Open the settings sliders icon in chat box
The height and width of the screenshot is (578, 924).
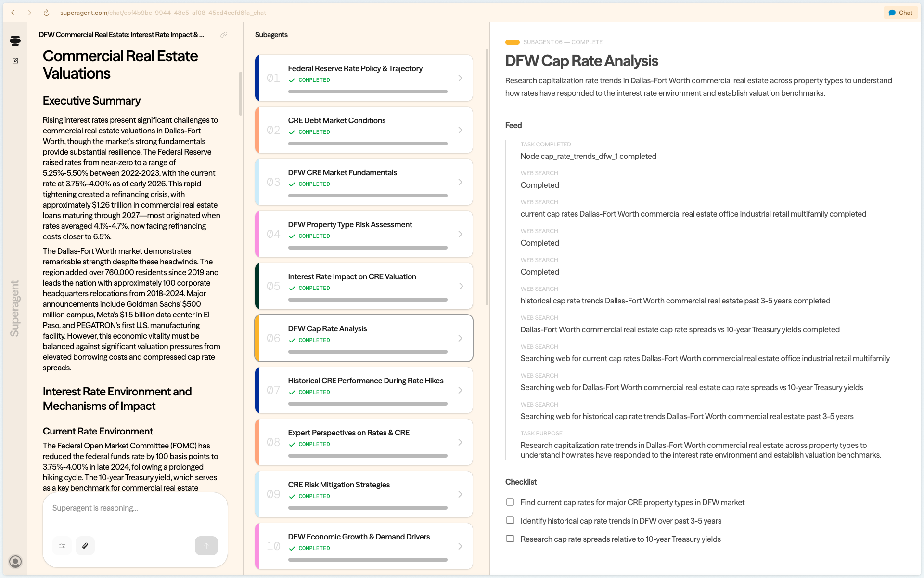pyautogui.click(x=62, y=546)
